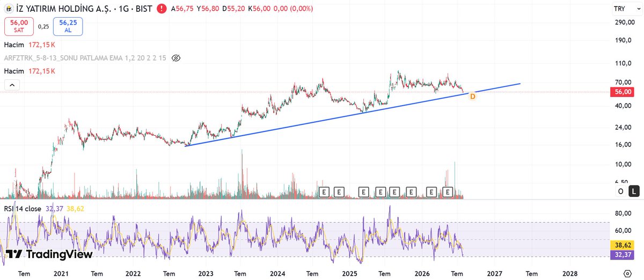The width and height of the screenshot is (644, 280).
Task: Click the SAT 56,00 sell button
Action: pyautogui.click(x=19, y=26)
